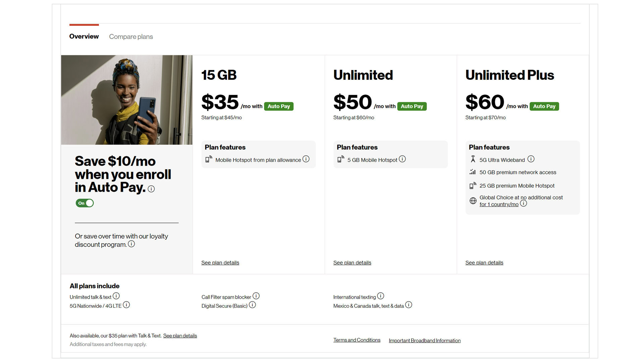This screenshot has width=644, height=362.
Task: Expand the Unlimited Plus plan details section
Action: pyautogui.click(x=484, y=262)
